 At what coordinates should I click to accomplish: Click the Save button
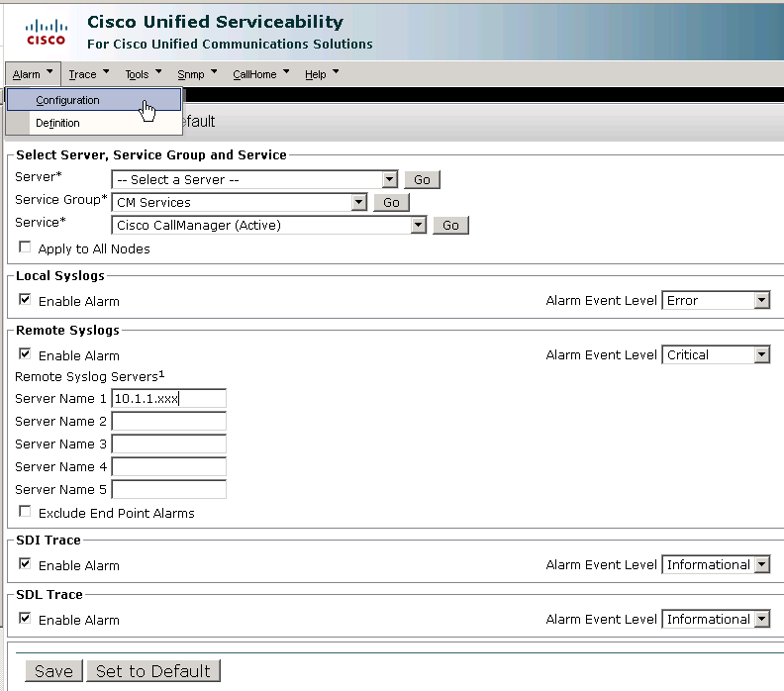pos(54,671)
